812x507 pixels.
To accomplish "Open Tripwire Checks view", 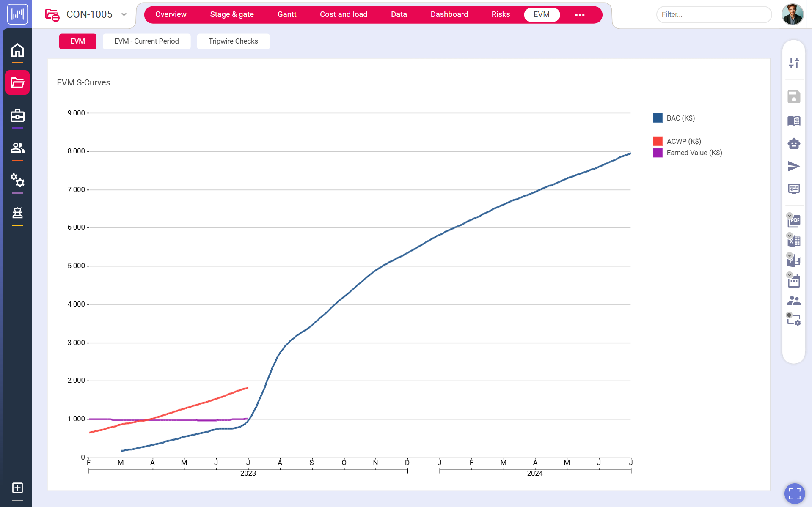I will click(x=233, y=41).
